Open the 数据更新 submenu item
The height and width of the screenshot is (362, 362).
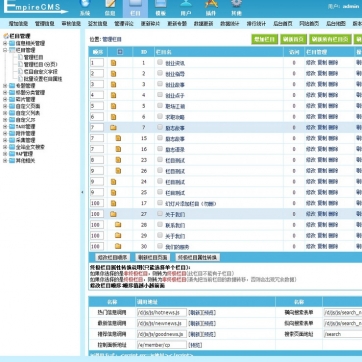click(203, 24)
